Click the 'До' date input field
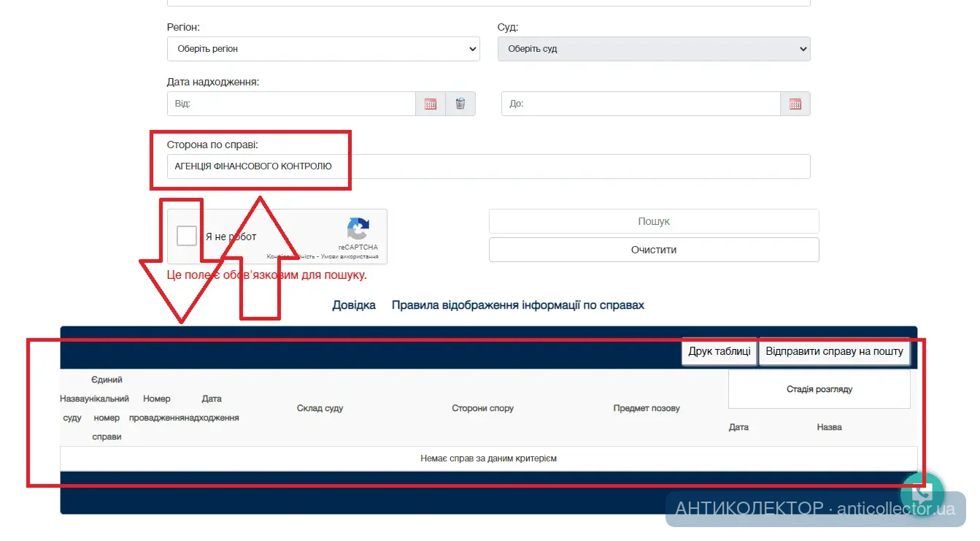The height and width of the screenshot is (541, 980). [x=641, y=104]
